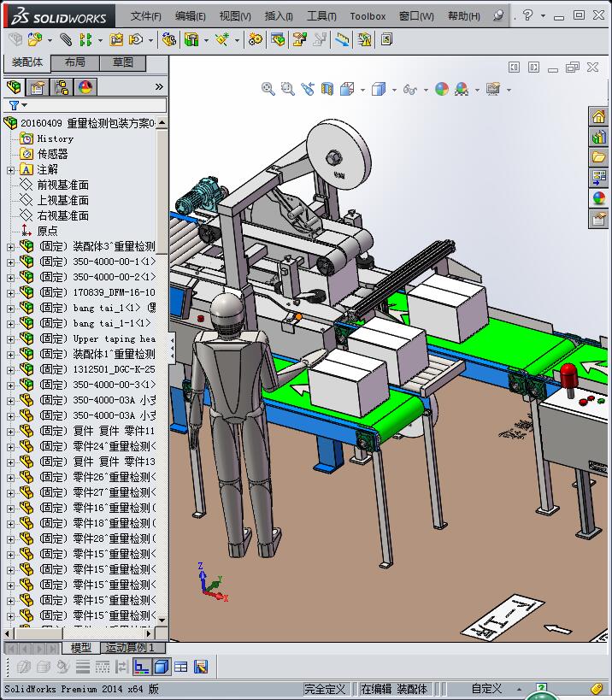This screenshot has width=612, height=700.
Task: Select the 原点 origin in tree
Action: tap(47, 231)
